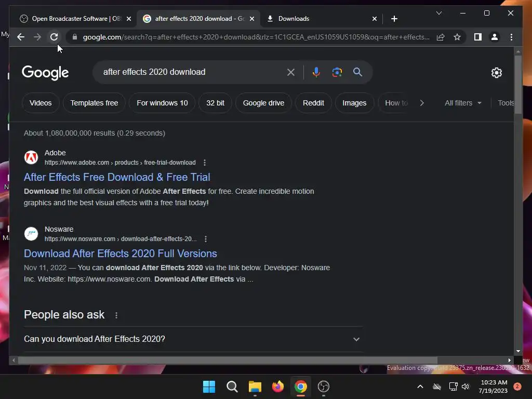Show more filter chips with the arrow
Viewport: 532px width, 399px height.
[x=422, y=103]
